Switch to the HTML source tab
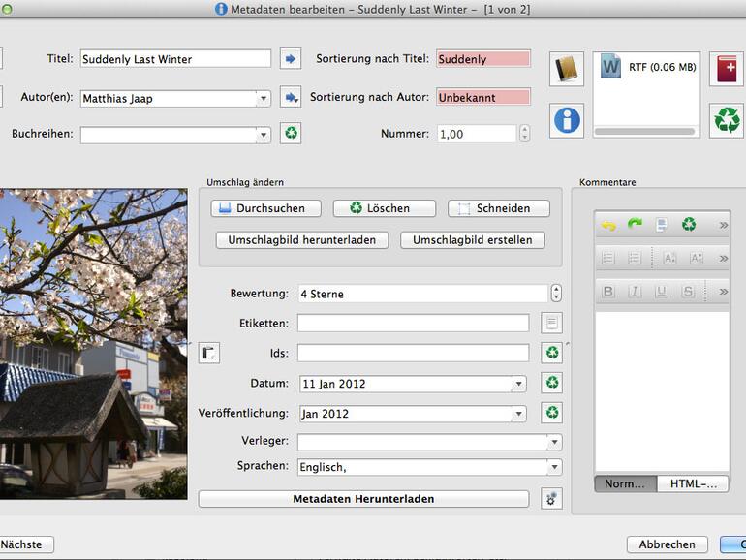This screenshot has width=746, height=560. [x=694, y=483]
